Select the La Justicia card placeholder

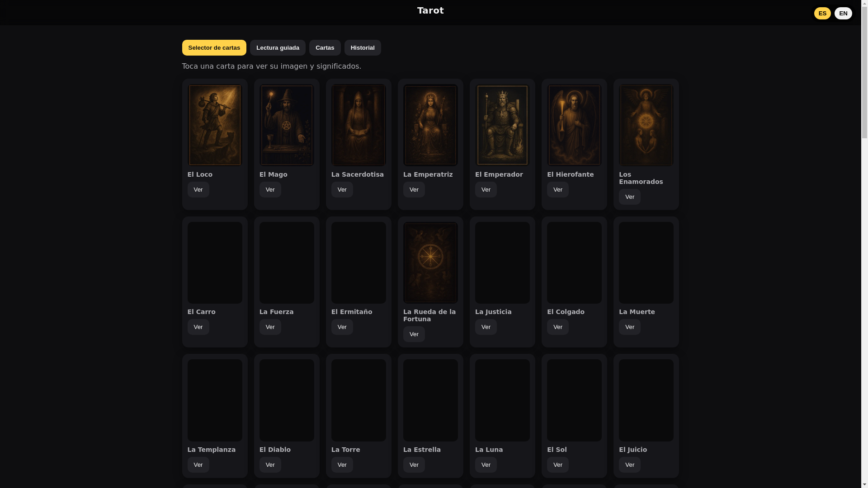tap(502, 263)
